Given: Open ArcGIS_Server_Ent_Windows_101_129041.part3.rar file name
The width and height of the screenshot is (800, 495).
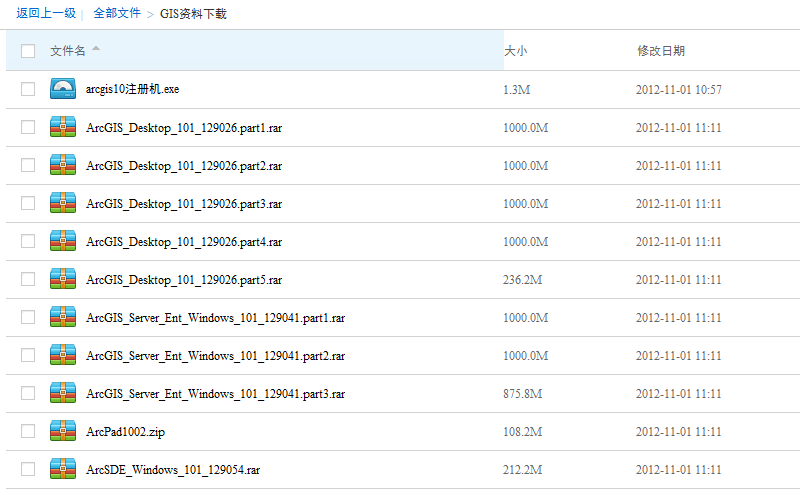Looking at the screenshot, I should 215,394.
